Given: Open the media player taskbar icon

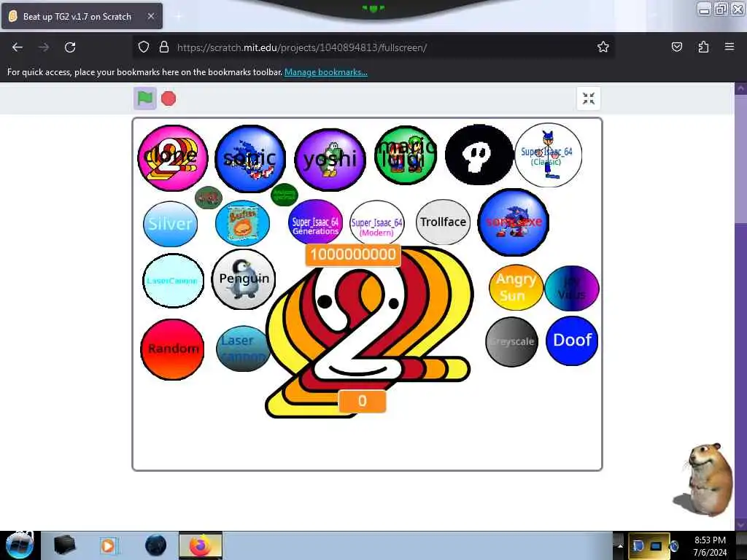Looking at the screenshot, I should [109, 545].
